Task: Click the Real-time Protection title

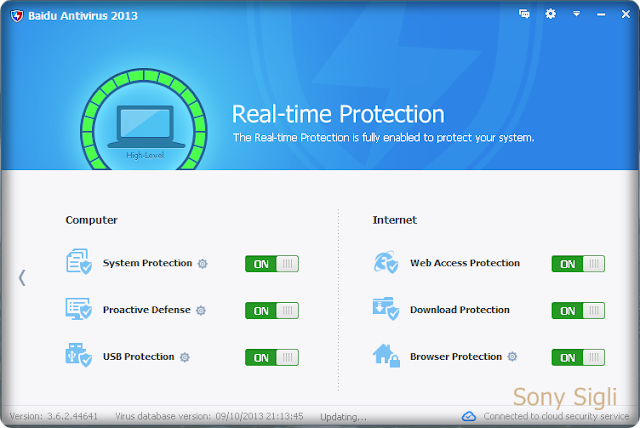Action: [338, 114]
